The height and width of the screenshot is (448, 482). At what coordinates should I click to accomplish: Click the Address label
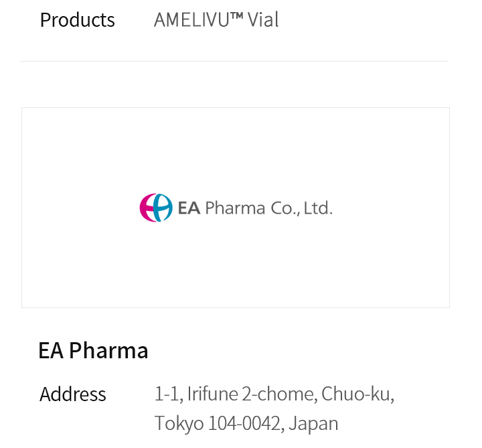pyautogui.click(x=72, y=394)
